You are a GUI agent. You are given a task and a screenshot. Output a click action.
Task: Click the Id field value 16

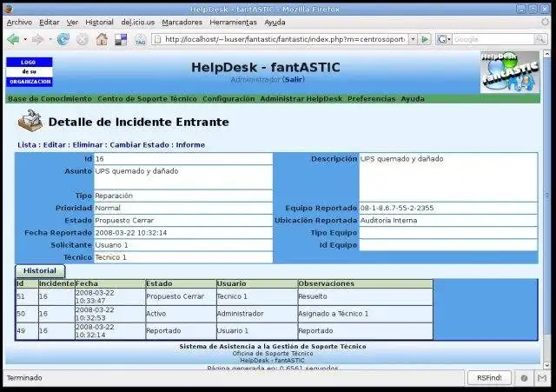(x=183, y=159)
